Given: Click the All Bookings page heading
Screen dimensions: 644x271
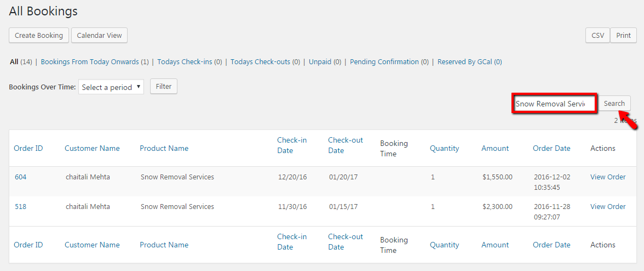Looking at the screenshot, I should [x=43, y=12].
